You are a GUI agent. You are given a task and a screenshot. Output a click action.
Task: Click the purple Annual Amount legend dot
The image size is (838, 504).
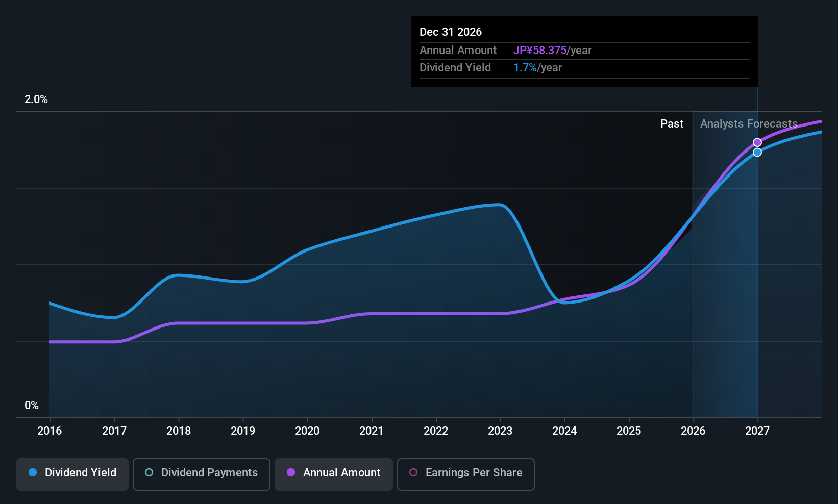291,472
